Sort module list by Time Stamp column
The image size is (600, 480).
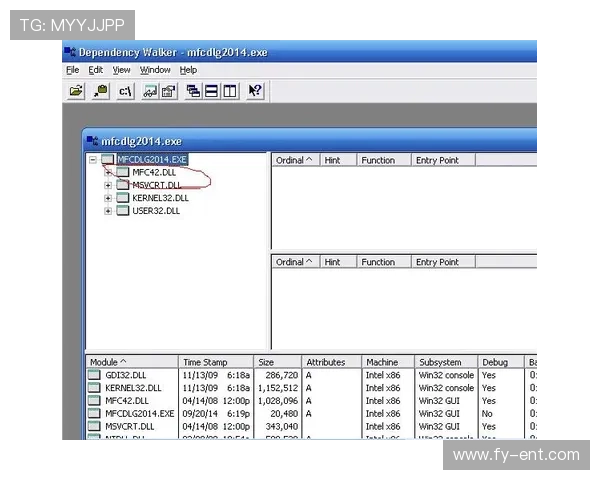click(x=216, y=362)
